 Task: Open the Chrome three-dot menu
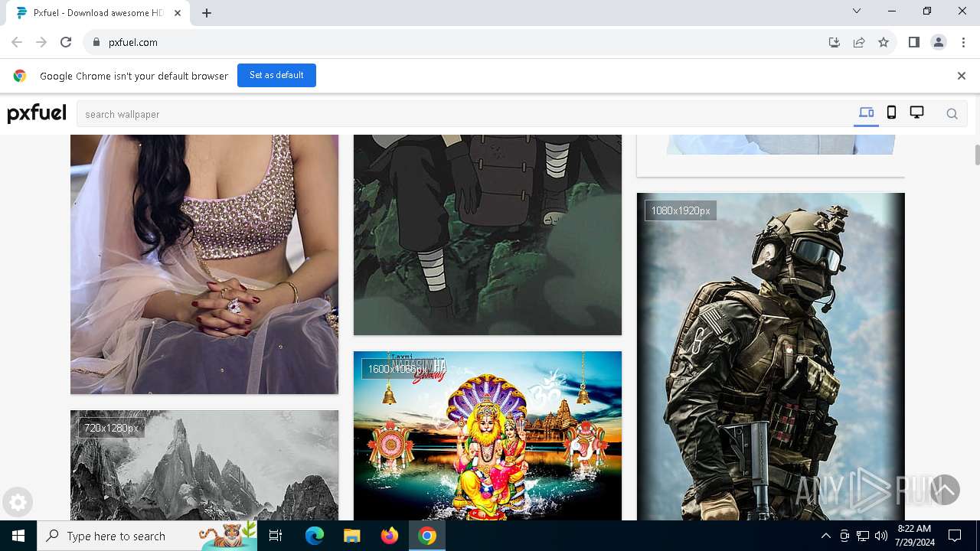pos(963,42)
